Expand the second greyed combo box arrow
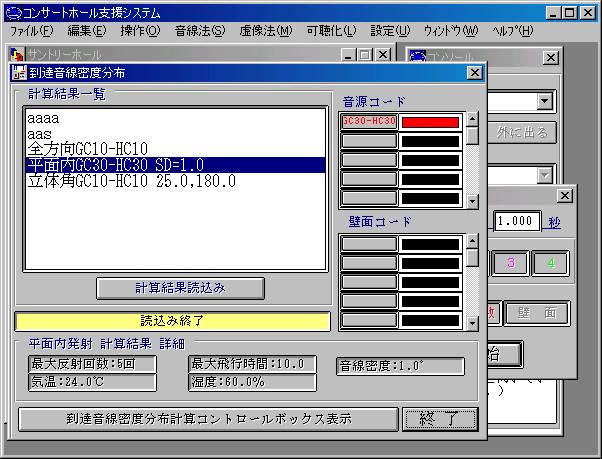 coord(544,175)
